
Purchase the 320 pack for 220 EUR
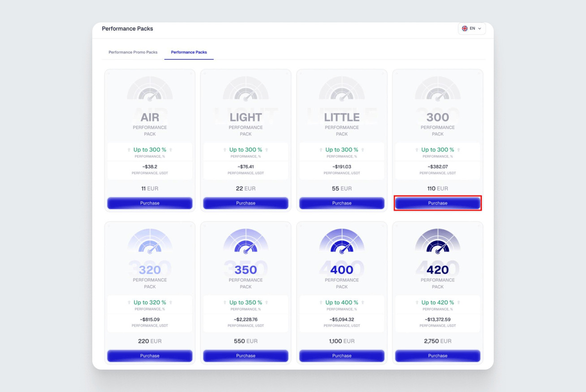150,356
